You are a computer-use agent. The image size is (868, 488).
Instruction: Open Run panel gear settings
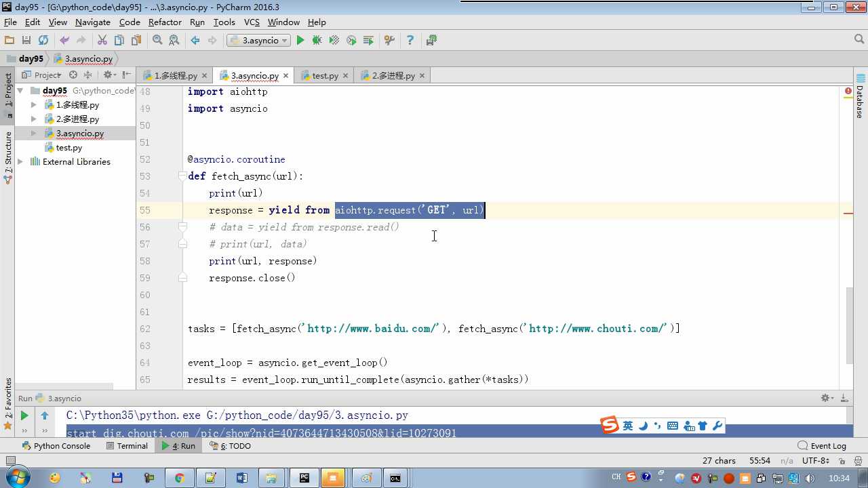[827, 399]
